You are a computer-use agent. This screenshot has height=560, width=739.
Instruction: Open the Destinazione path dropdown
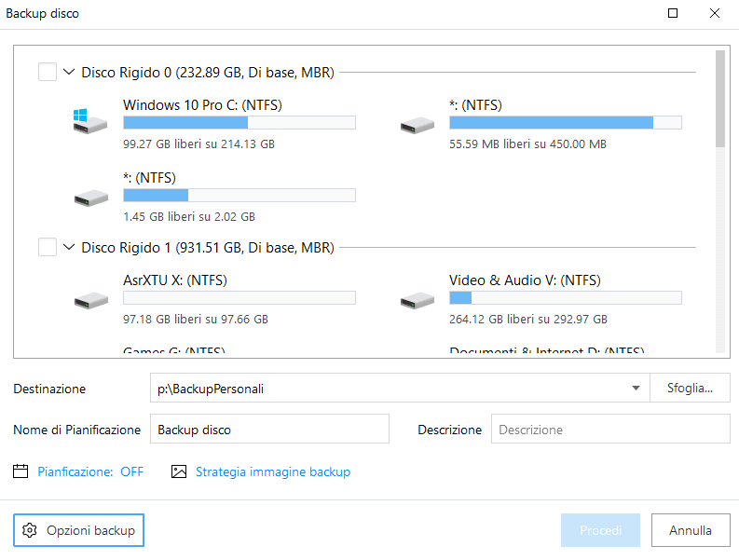click(x=636, y=389)
